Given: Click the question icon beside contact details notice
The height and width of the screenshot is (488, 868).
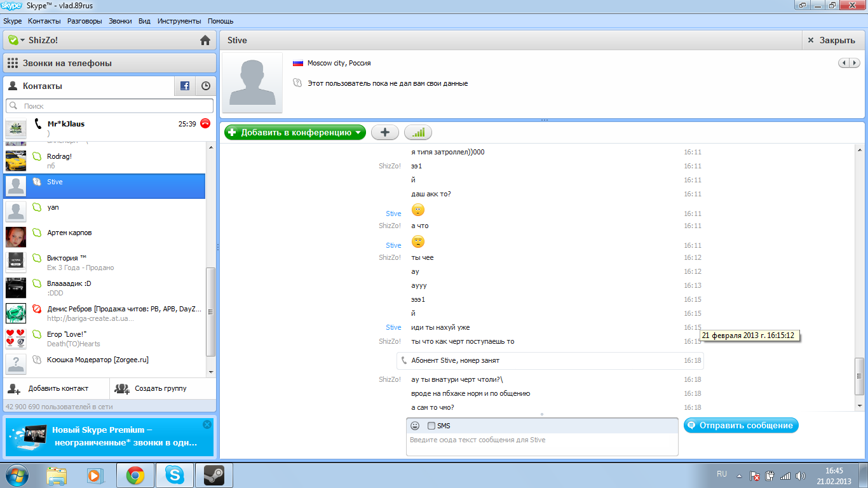Looking at the screenshot, I should (x=297, y=83).
